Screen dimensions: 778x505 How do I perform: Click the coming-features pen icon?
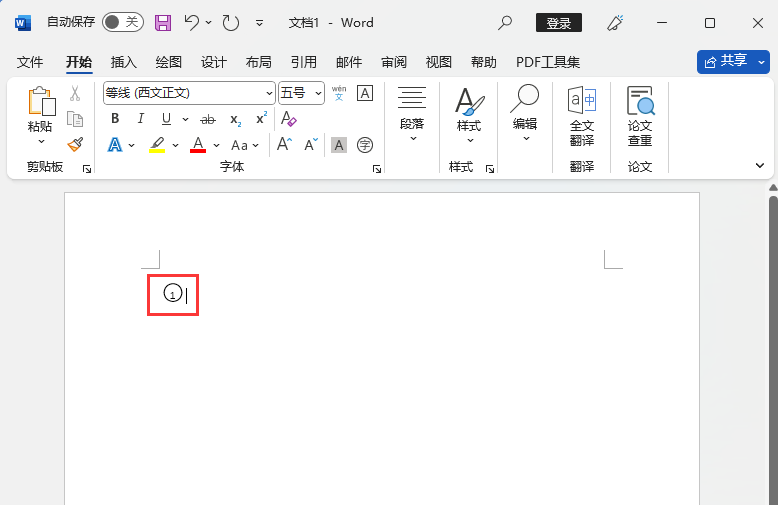click(x=615, y=23)
